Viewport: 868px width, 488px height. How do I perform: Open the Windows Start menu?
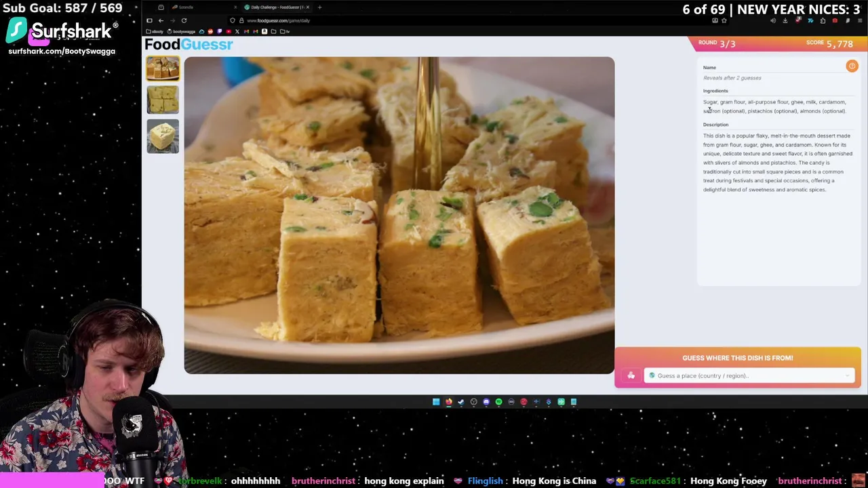coord(436,402)
